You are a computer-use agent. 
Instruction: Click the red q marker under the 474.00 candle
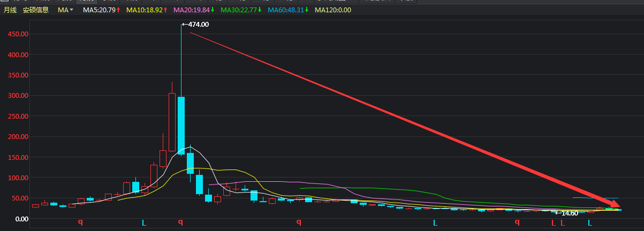pyautogui.click(x=181, y=222)
